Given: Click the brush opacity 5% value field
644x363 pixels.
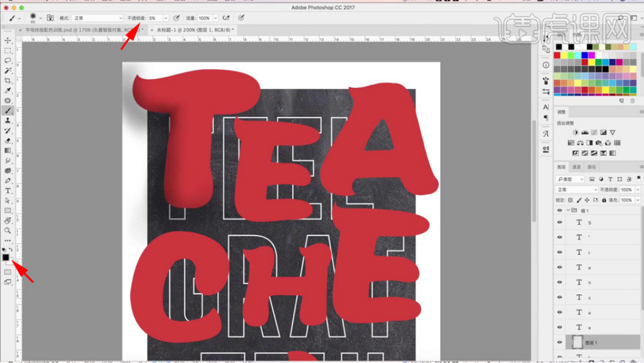Looking at the screenshot, I should (155, 18).
